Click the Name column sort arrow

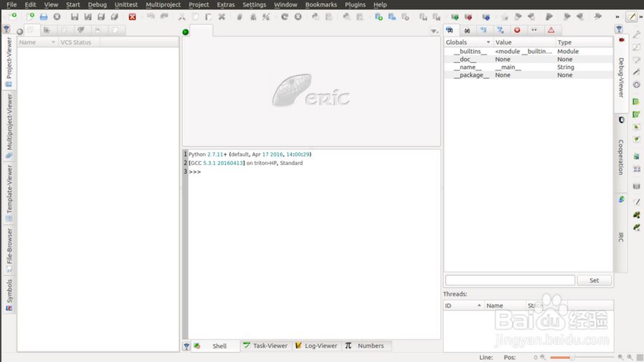coord(53,42)
